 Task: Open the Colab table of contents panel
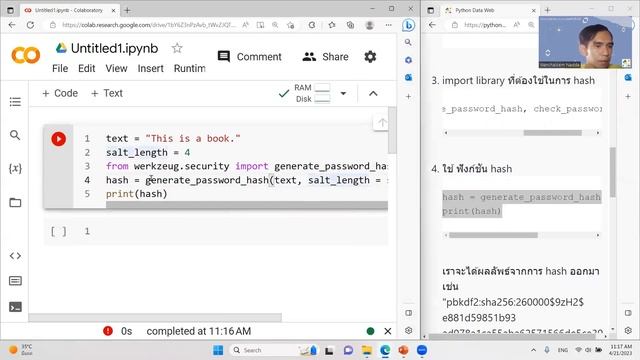click(15, 102)
